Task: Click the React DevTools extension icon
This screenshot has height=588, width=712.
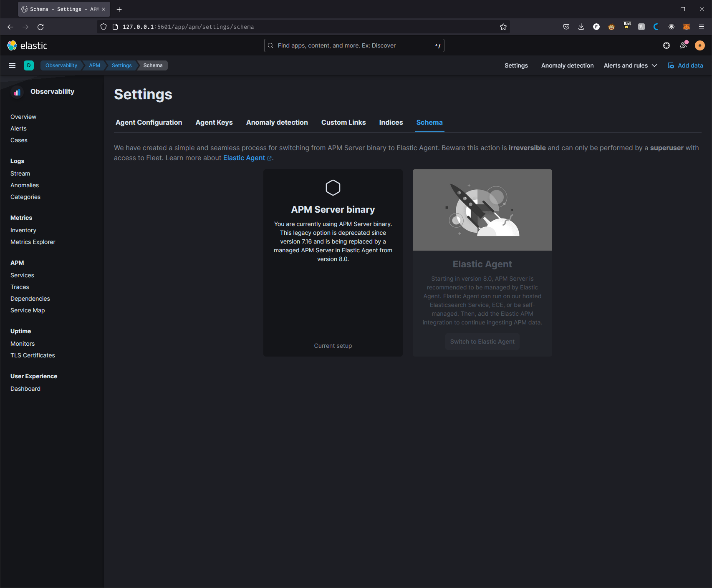Action: coord(672,27)
